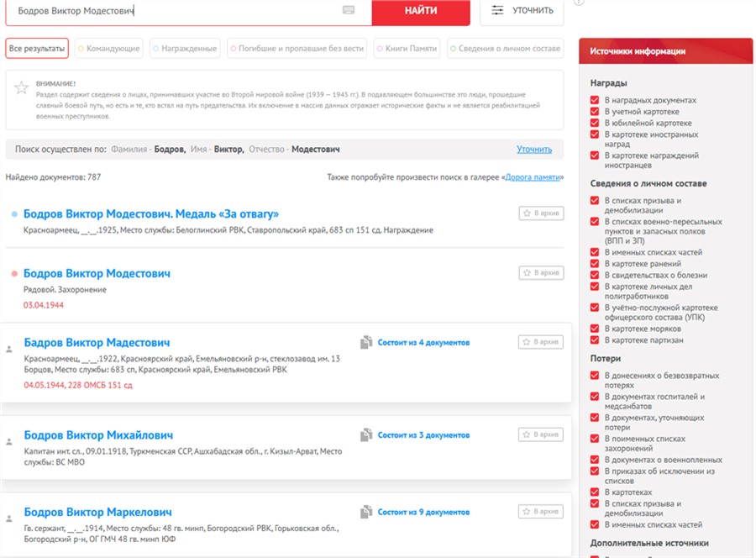Toggle В документах госпиталей и медсанбатов

tap(595, 397)
